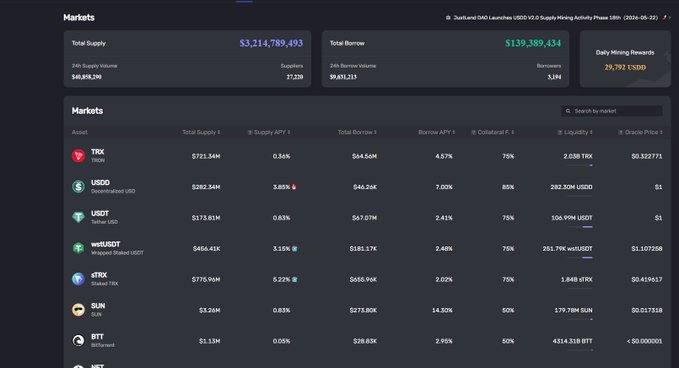Click SUN collateral factor 50%
This screenshot has width=679, height=368.
508,310
